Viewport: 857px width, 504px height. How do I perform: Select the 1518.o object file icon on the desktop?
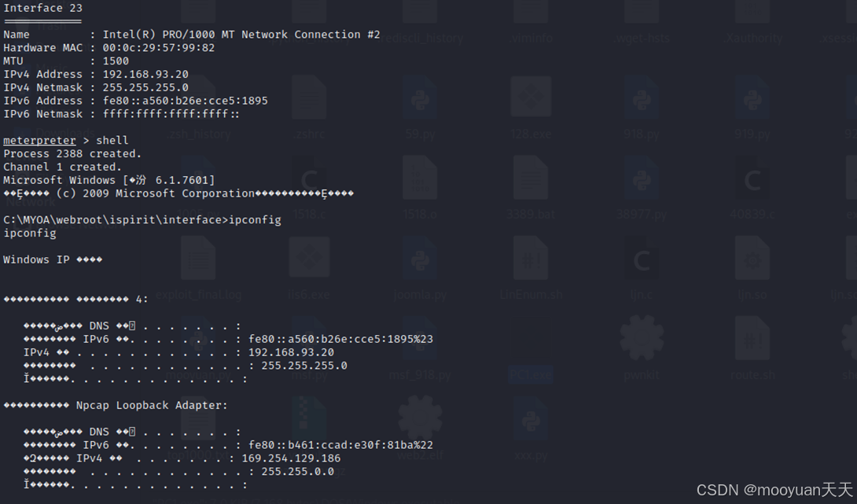(x=420, y=178)
